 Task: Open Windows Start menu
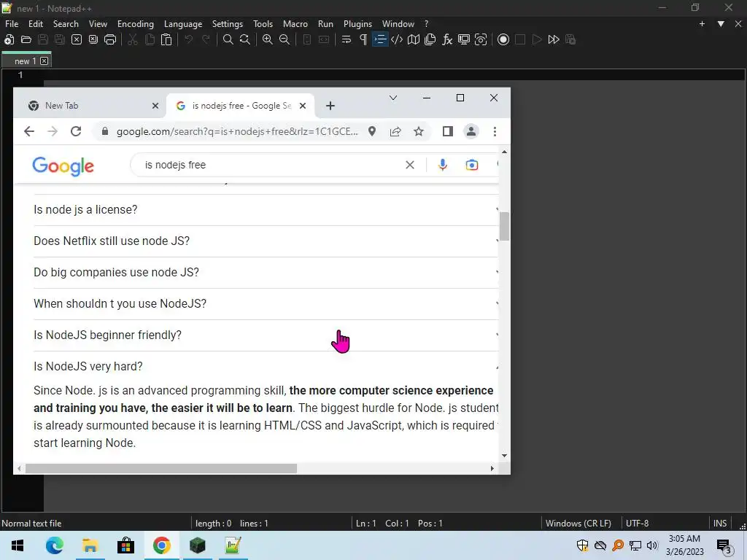[x=18, y=545]
